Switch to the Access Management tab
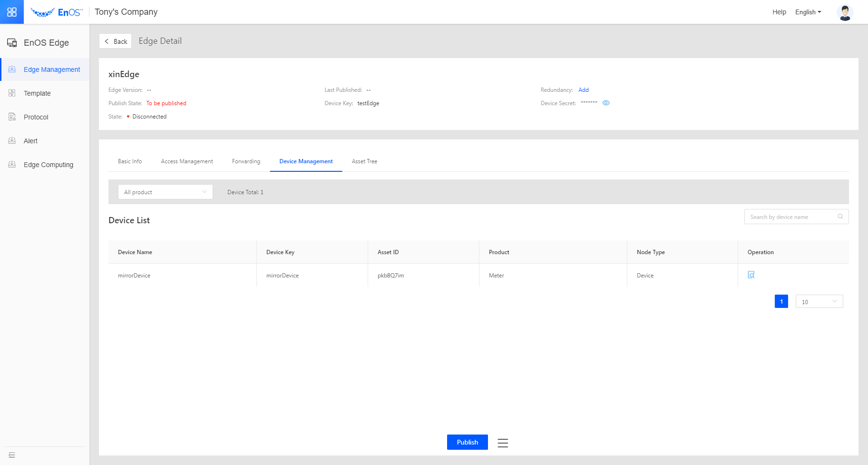 click(187, 161)
